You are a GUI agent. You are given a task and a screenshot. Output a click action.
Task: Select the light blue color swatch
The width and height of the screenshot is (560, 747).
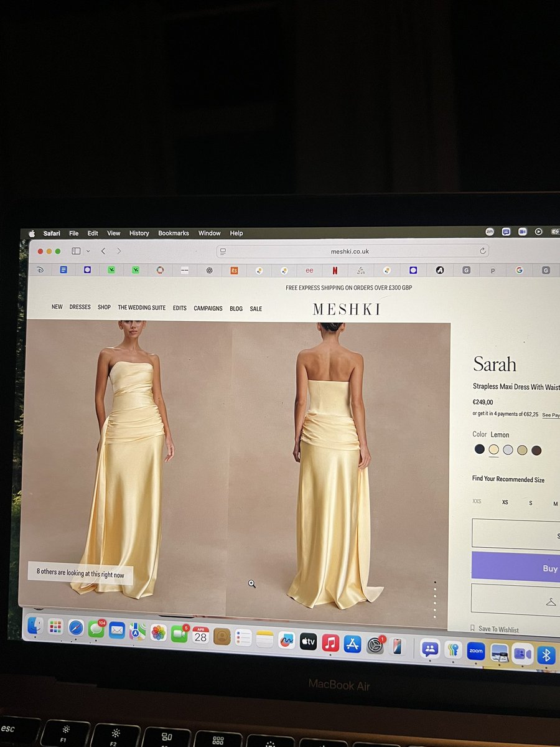(508, 449)
